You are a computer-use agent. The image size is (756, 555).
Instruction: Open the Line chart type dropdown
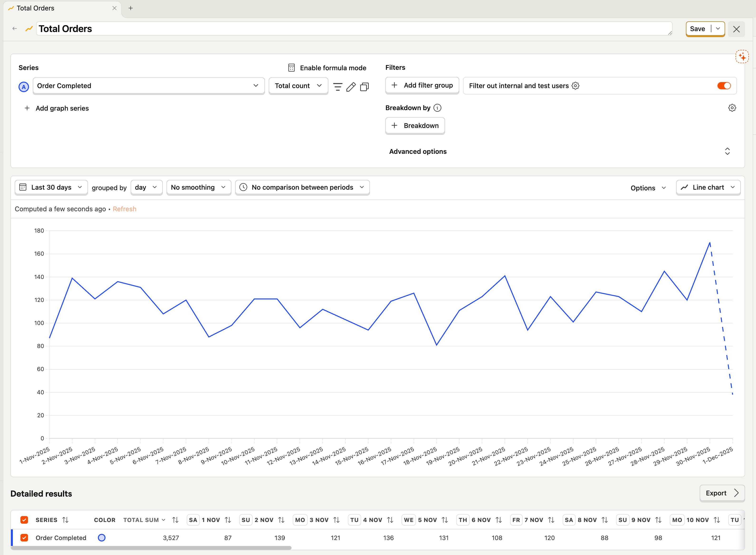[x=708, y=188]
